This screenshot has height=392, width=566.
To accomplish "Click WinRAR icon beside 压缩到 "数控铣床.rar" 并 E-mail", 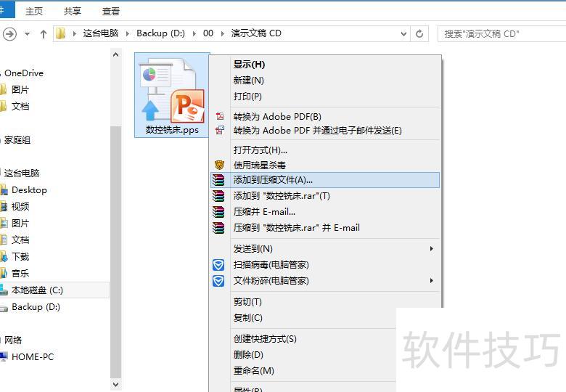I will pos(218,227).
